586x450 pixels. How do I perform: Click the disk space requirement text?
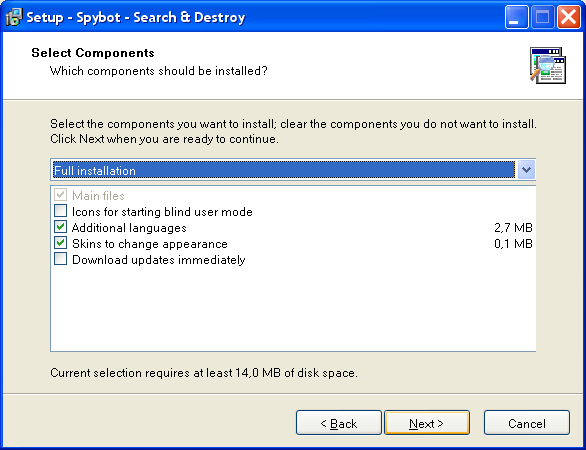tap(204, 373)
